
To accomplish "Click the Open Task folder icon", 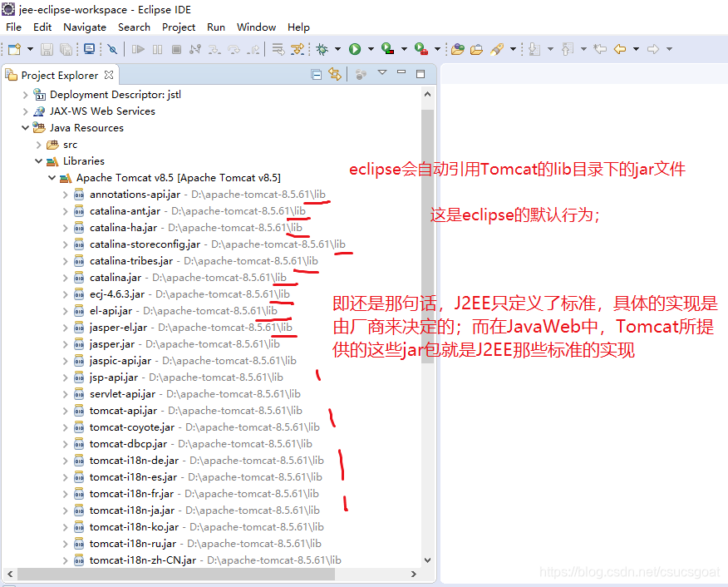I will click(476, 49).
